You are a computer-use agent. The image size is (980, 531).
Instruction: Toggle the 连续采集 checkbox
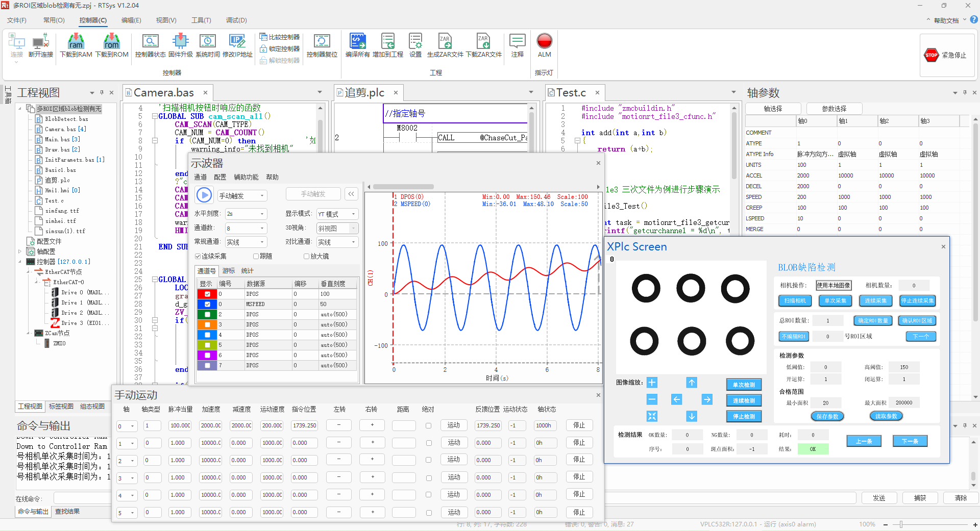(x=198, y=257)
